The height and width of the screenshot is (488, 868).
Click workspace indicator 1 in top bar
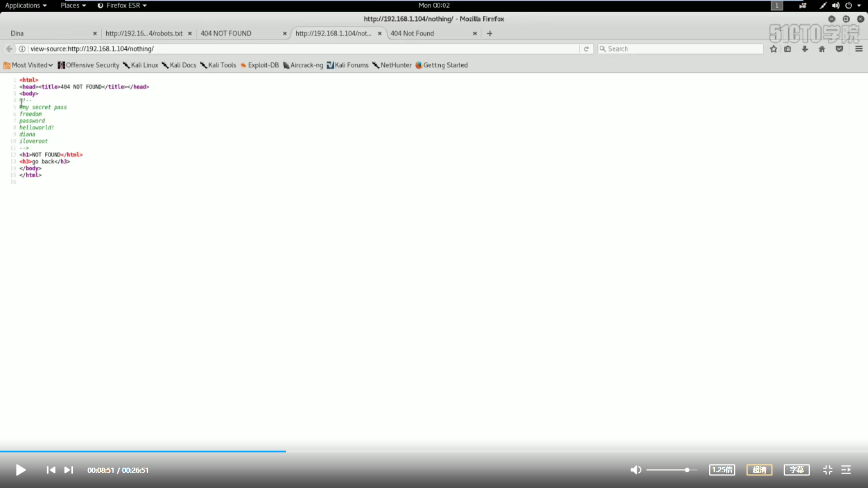[x=777, y=5]
